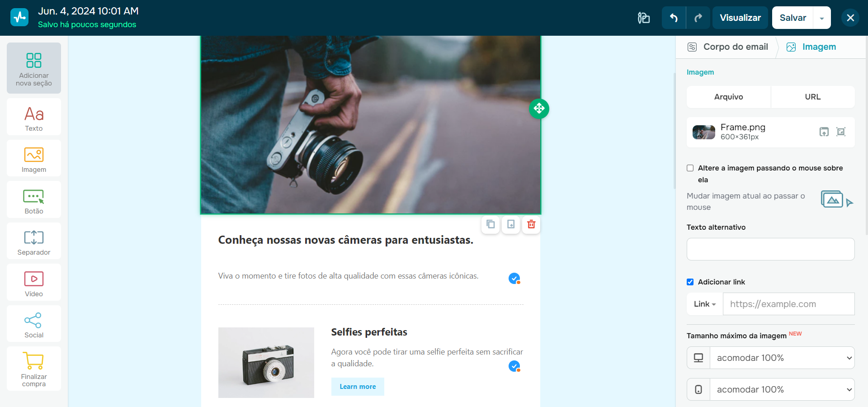Click the 'Tamanho máximo da imagem' label
Image resolution: width=868 pixels, height=407 pixels.
pos(736,336)
